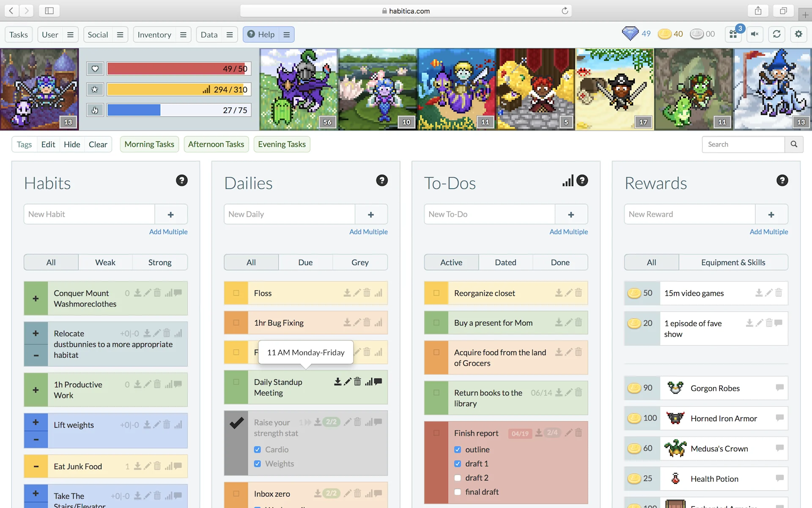The height and width of the screenshot is (508, 812).
Task: Check off the Floss daily
Action: click(x=236, y=293)
